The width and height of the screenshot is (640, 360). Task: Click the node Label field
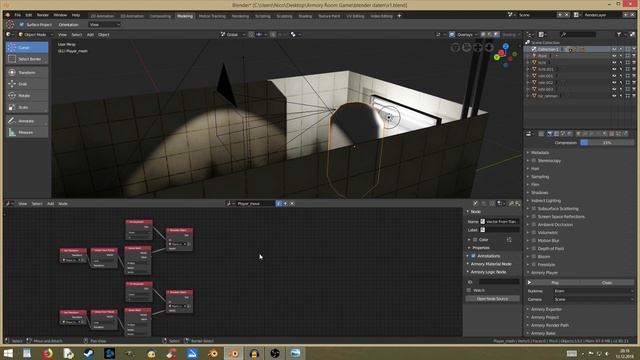point(500,230)
